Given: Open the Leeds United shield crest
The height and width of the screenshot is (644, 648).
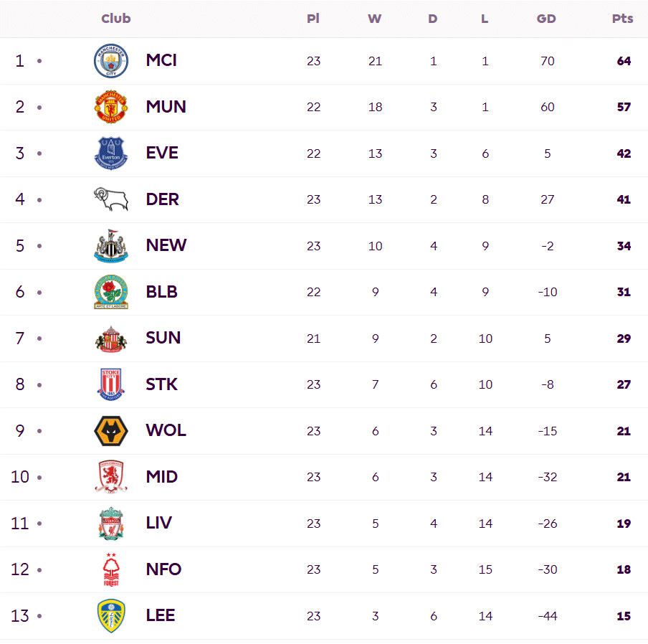Looking at the screenshot, I should (x=111, y=616).
